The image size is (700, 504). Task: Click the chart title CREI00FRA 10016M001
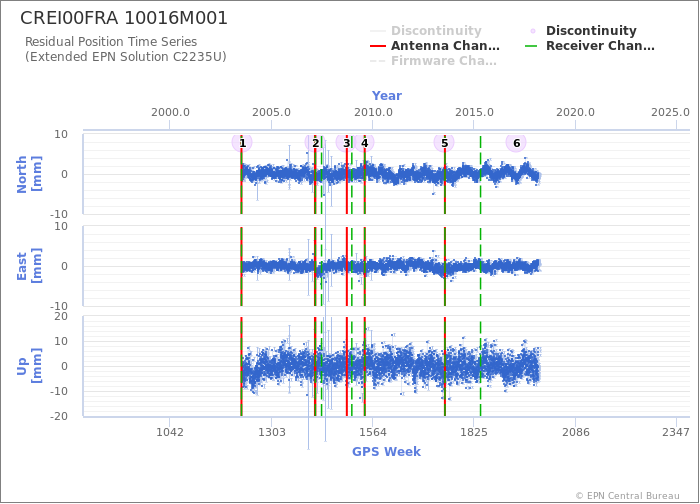coord(124,18)
